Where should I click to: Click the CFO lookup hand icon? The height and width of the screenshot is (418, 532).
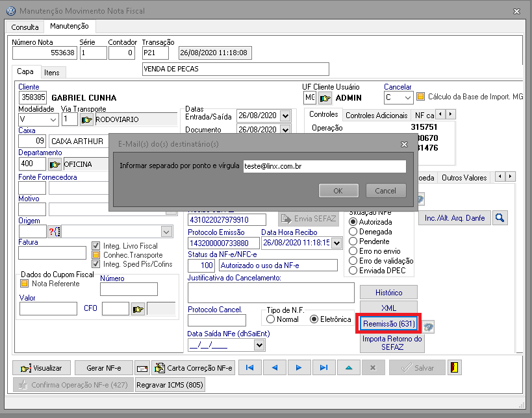tap(137, 309)
